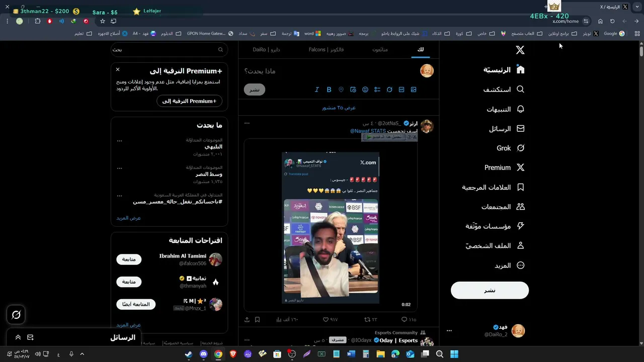Open the floating Grok button
Image resolution: width=644 pixels, height=362 pixels.
(x=16, y=315)
